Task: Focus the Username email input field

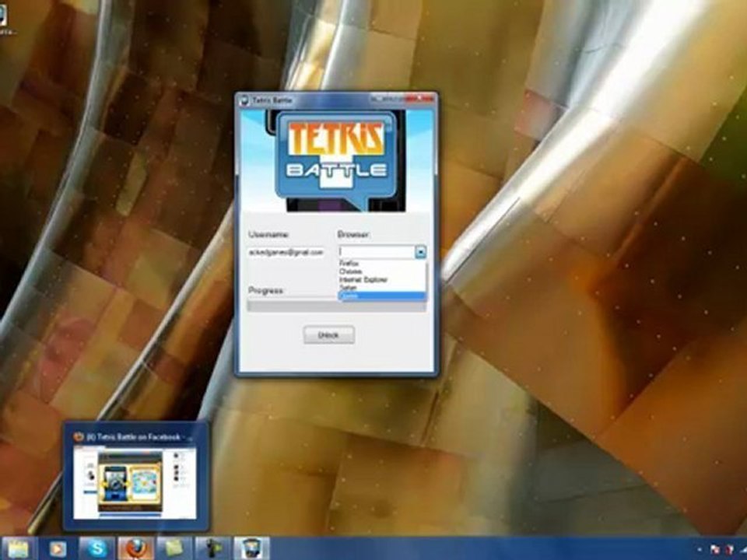Action: [286, 252]
